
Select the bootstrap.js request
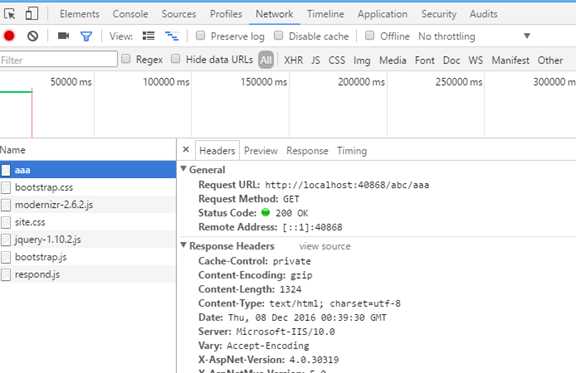[x=88, y=257]
